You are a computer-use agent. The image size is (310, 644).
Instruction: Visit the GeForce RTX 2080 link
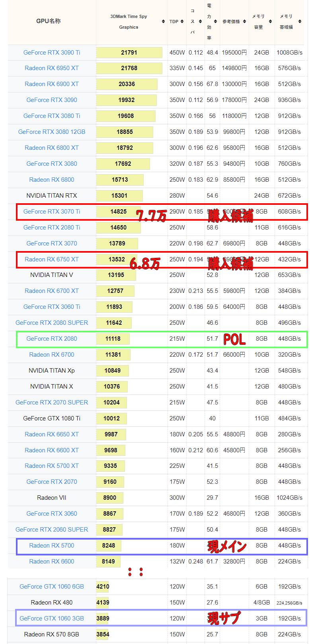pos(52,339)
